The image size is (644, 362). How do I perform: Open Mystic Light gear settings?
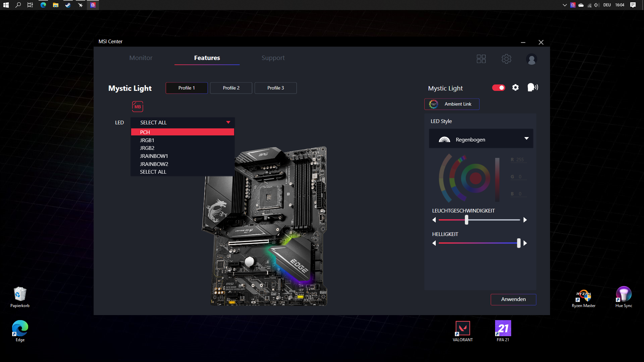(x=516, y=87)
